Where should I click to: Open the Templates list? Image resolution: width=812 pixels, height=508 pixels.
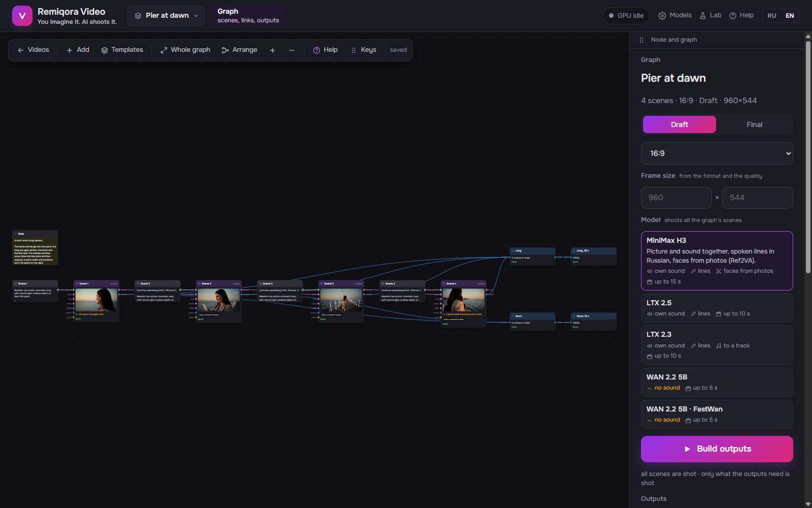tap(122, 50)
